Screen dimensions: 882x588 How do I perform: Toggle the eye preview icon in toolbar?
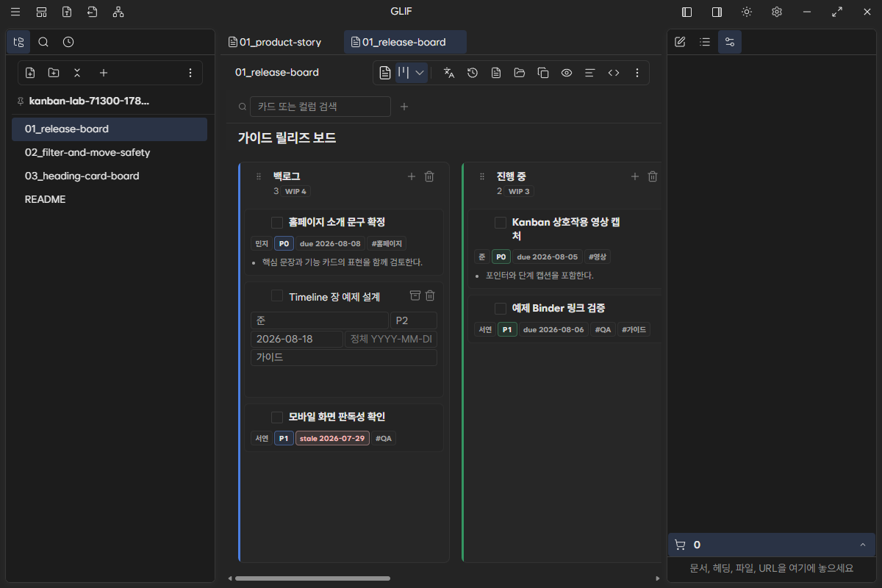tap(567, 73)
